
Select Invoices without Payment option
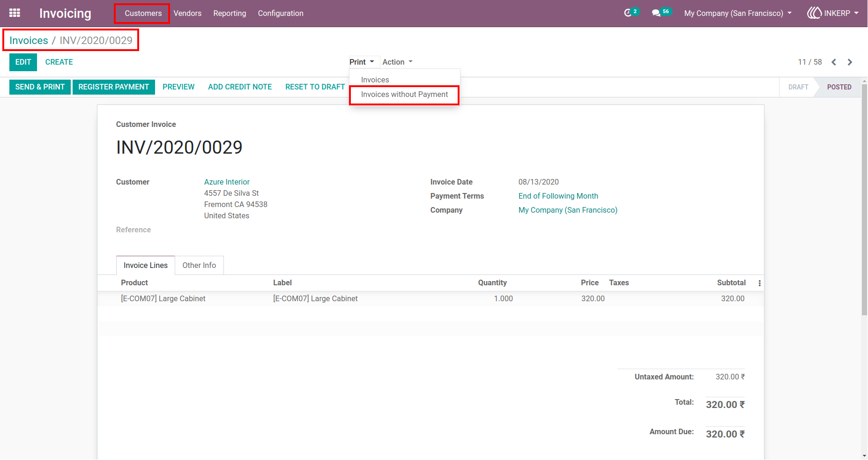(x=404, y=95)
